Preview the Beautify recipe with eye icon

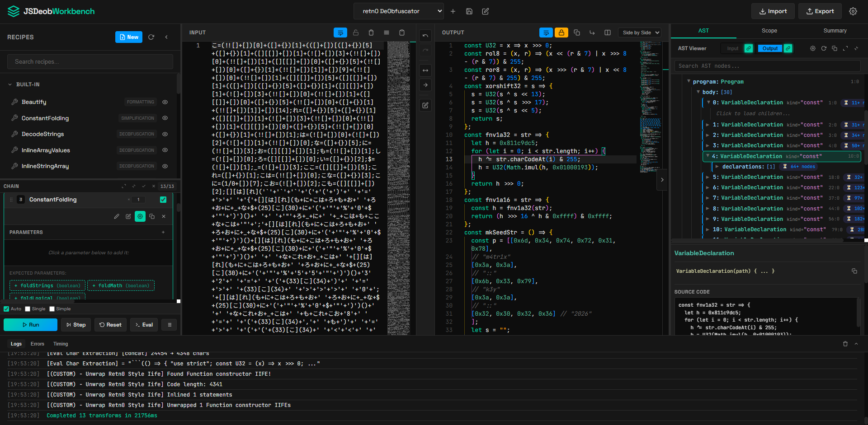pos(165,102)
